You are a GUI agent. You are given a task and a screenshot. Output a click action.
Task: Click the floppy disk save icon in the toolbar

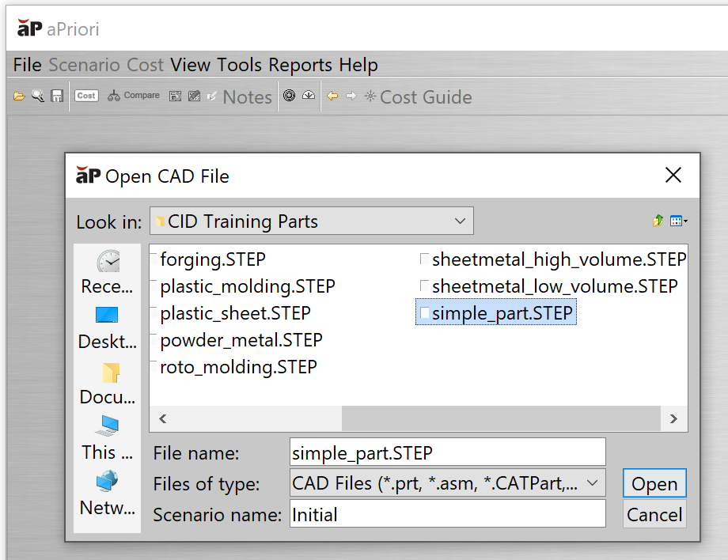pyautogui.click(x=57, y=96)
